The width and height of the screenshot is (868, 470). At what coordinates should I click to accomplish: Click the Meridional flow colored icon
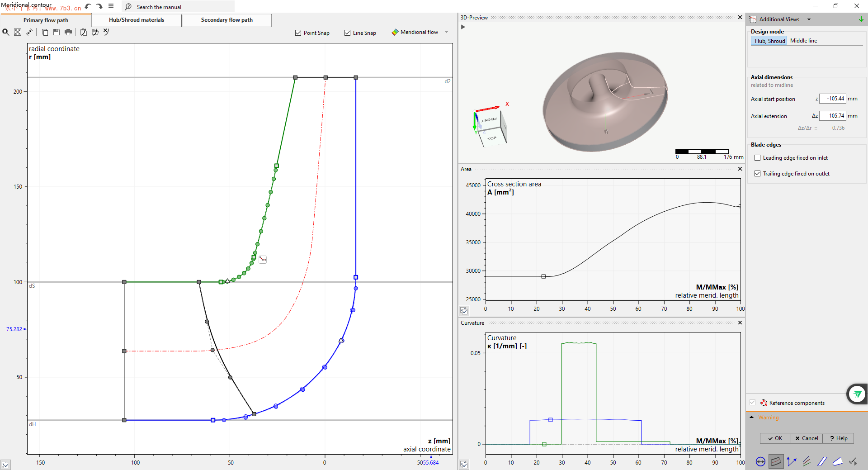coord(395,32)
